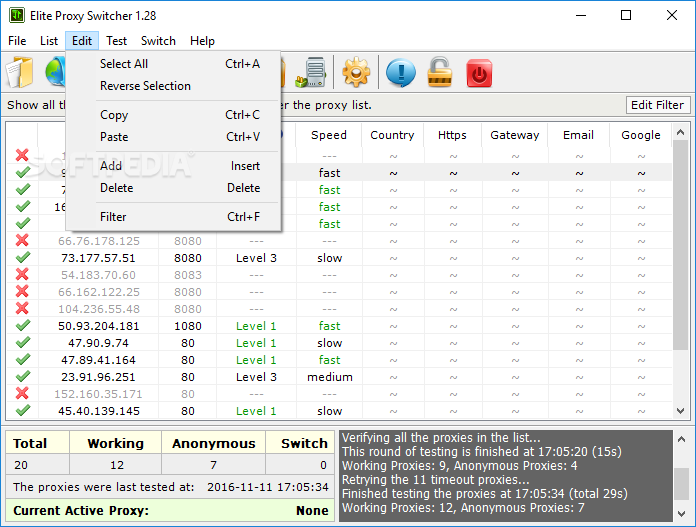
Task: Choose Add from the Edit menu
Action: pyautogui.click(x=173, y=166)
